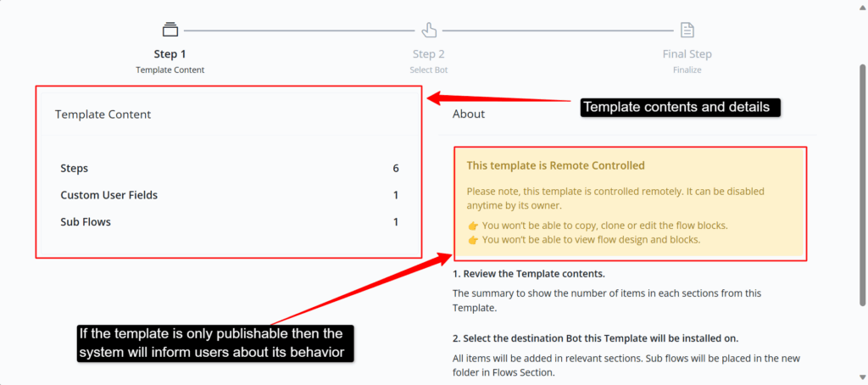Switch to the Step 2 label
Image resolution: width=868 pixels, height=385 pixels.
[429, 54]
